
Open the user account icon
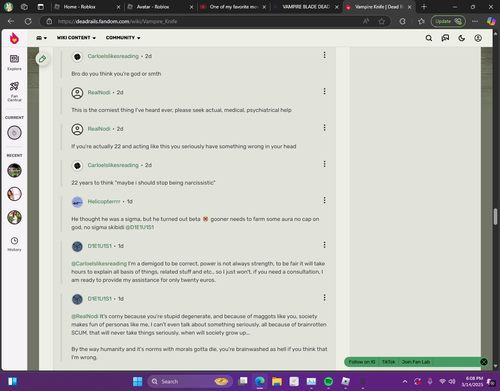478,38
